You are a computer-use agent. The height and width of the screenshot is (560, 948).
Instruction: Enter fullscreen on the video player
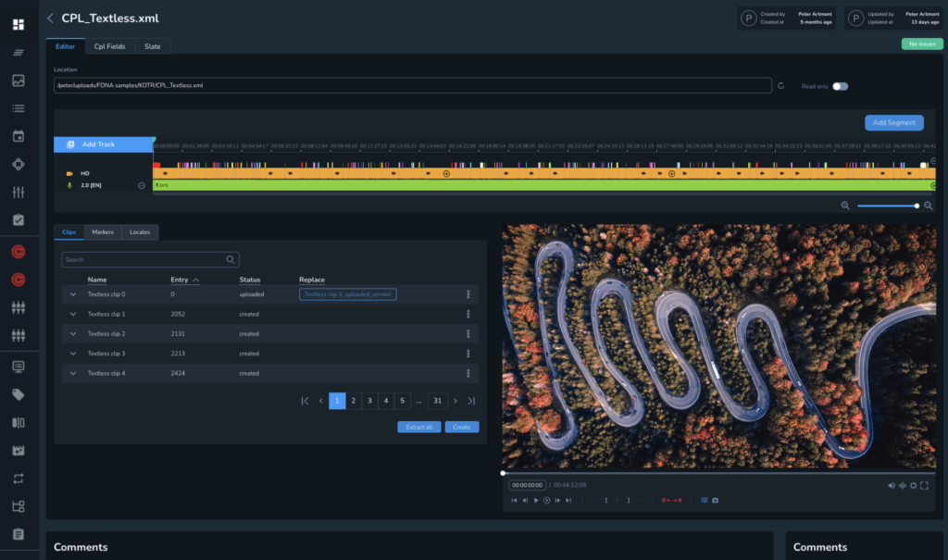tap(924, 485)
